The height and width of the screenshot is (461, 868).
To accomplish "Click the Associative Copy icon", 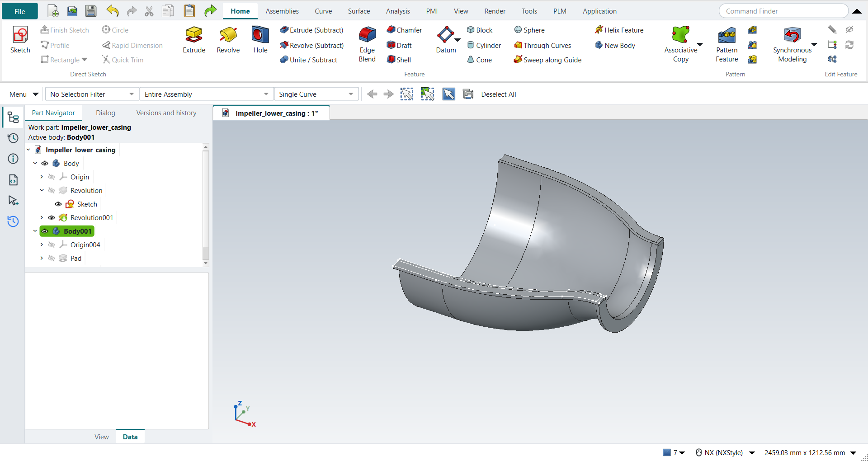I will 680,44.
